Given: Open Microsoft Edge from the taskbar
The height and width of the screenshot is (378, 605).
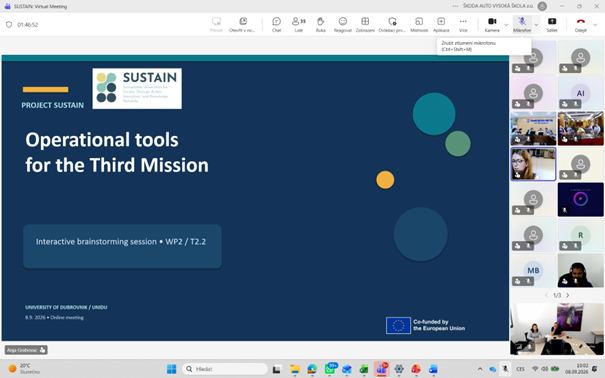Looking at the screenshot, I should pos(312,369).
